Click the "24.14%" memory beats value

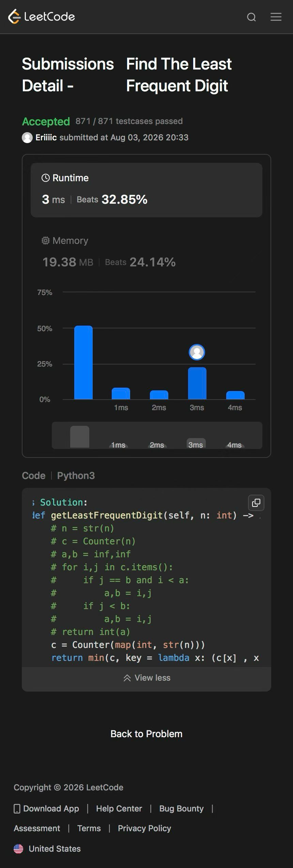[x=153, y=262]
